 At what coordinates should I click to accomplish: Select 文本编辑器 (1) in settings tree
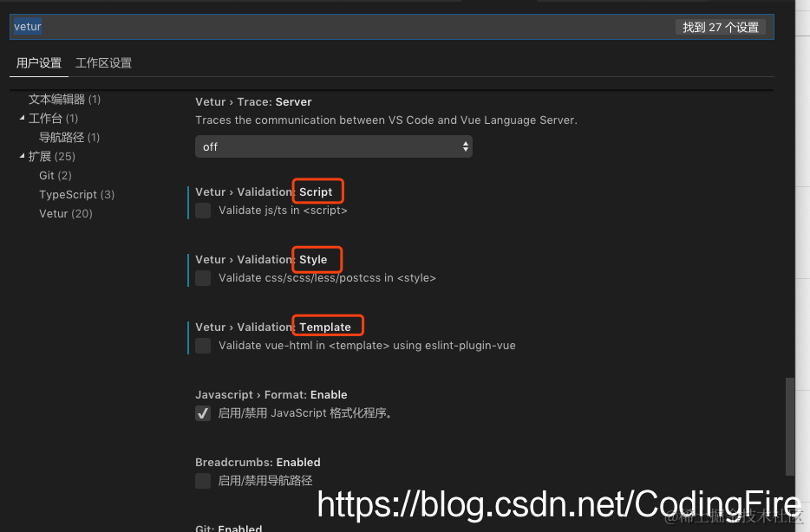click(x=64, y=99)
